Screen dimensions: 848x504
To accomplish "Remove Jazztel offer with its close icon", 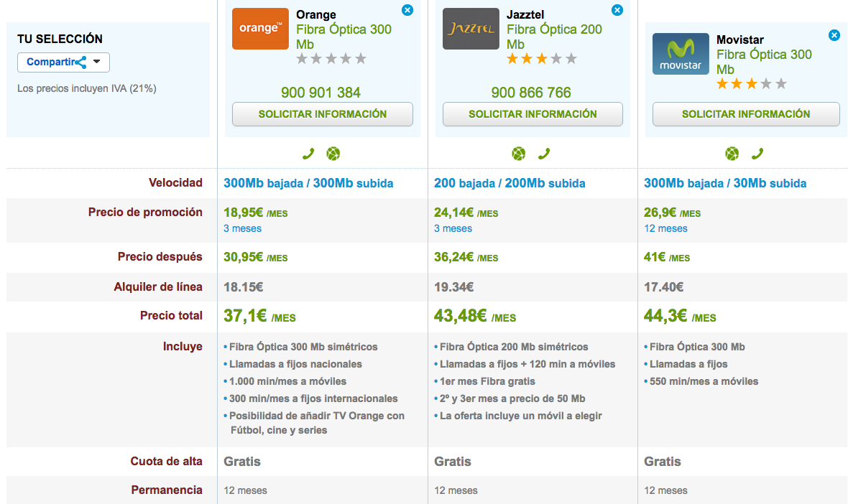I will [x=617, y=10].
